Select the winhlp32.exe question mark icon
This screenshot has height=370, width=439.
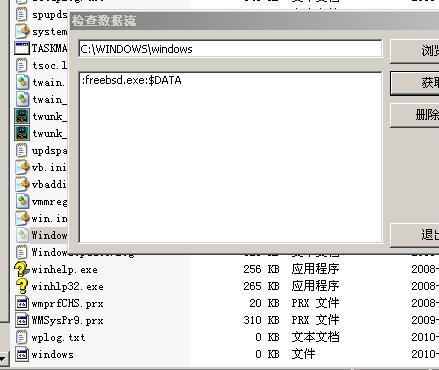click(x=22, y=286)
